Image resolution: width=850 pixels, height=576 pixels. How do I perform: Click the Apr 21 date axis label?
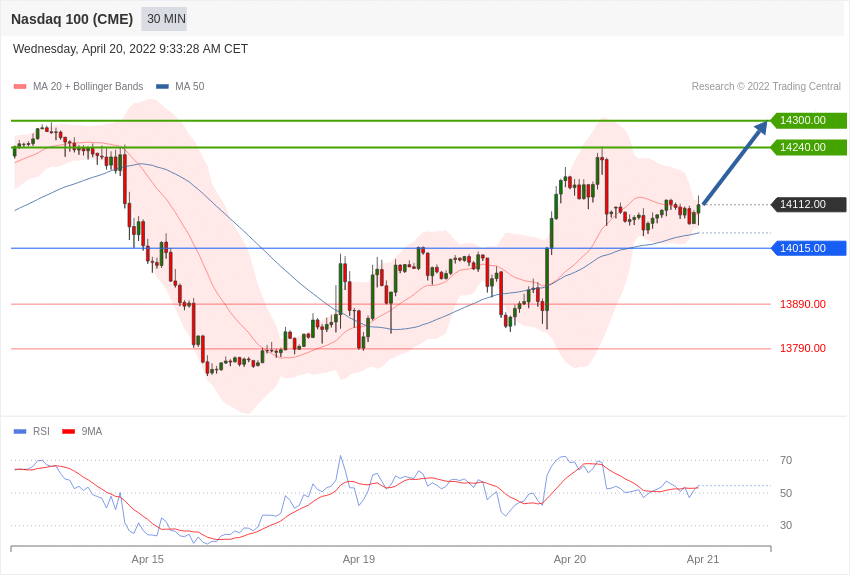(703, 559)
